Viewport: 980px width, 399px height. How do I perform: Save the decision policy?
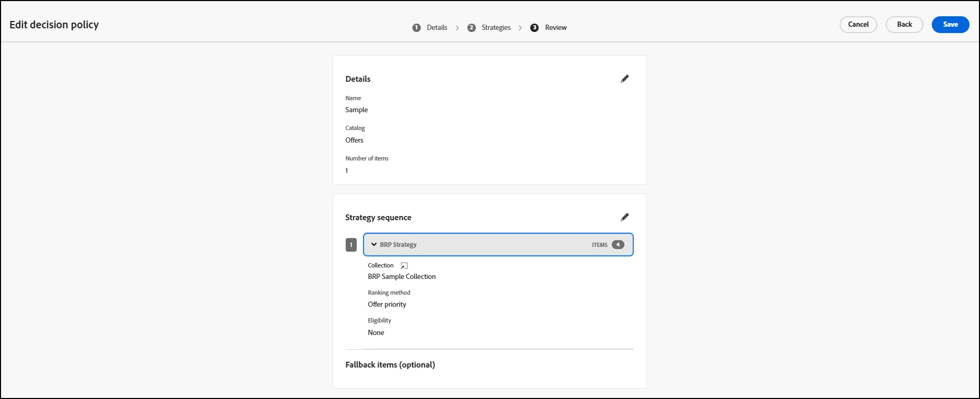click(950, 25)
